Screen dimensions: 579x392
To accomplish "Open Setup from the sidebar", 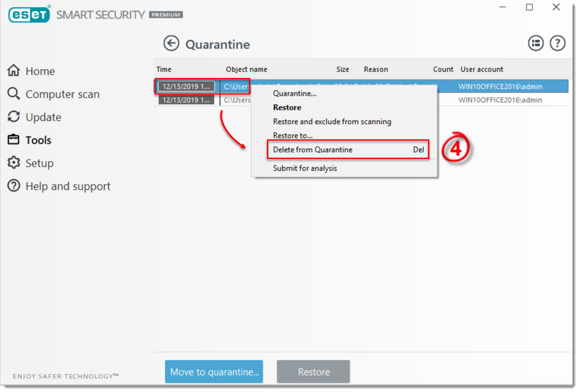I will point(39,163).
